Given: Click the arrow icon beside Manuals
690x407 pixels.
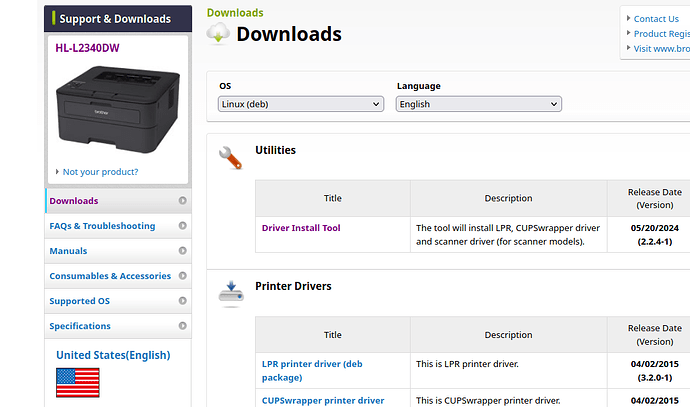Looking at the screenshot, I should pos(182,251).
